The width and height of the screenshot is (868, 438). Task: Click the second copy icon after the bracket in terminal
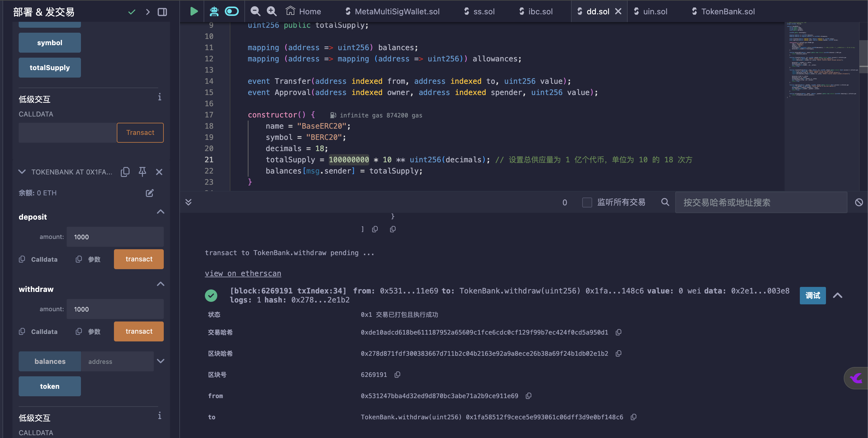point(393,229)
